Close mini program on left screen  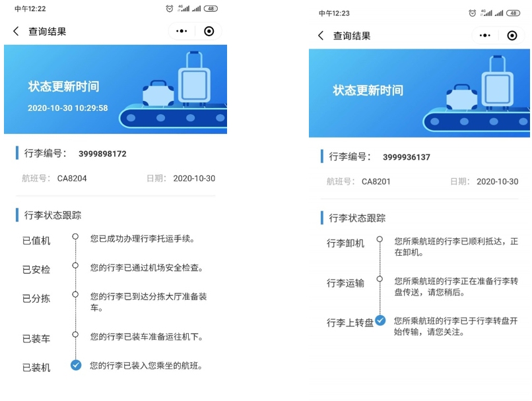point(209,31)
